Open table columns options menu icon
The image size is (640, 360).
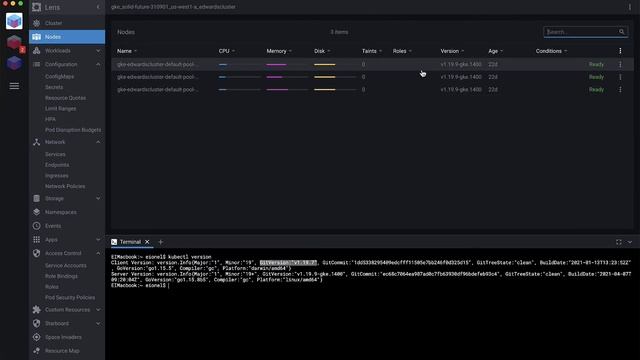[620, 51]
